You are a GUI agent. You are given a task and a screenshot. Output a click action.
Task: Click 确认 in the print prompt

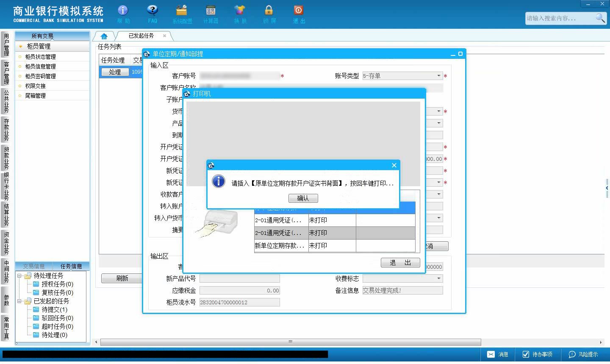pos(303,198)
